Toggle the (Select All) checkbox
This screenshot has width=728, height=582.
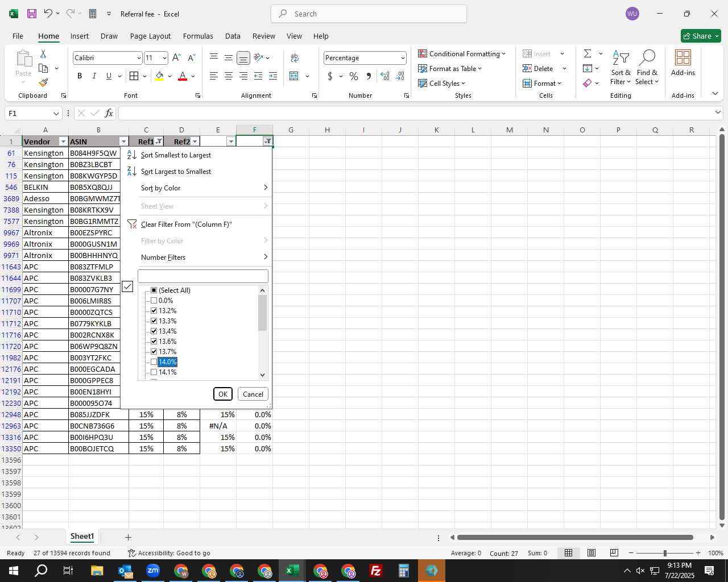[x=154, y=290]
